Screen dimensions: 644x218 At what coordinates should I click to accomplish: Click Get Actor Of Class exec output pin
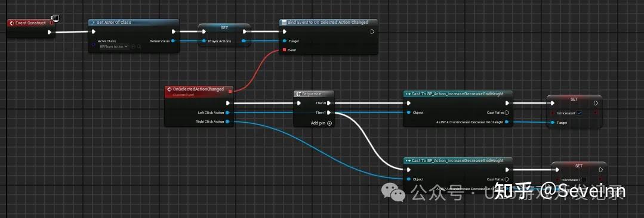pyautogui.click(x=173, y=32)
